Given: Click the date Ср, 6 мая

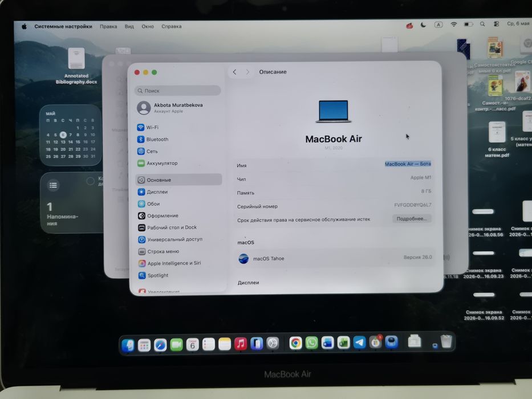Looking at the screenshot, I should (518, 24).
